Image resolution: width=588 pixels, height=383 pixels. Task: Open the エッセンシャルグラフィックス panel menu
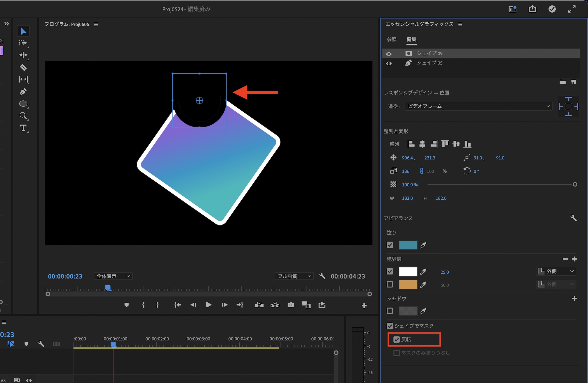(x=460, y=24)
